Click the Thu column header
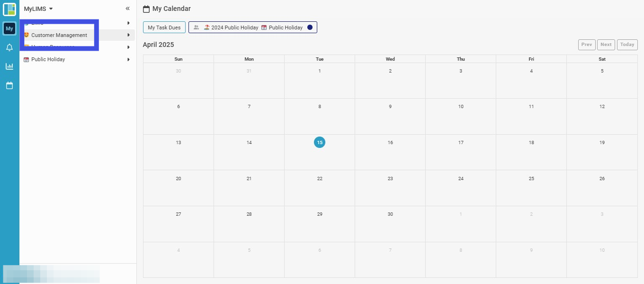 [461, 59]
